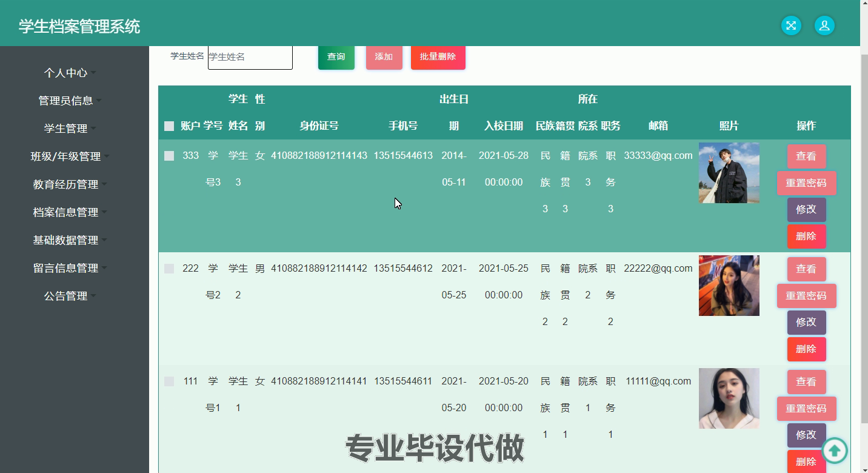This screenshot has height=473, width=868.
Task: Check the row checkbox for account 222
Action: pyautogui.click(x=169, y=269)
